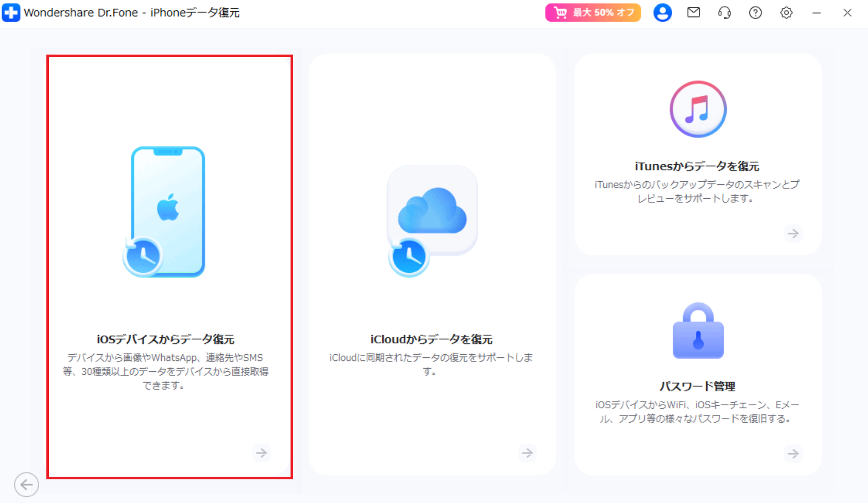Select iTunesからデータを復元 title
This screenshot has height=503, width=868.
point(697,166)
